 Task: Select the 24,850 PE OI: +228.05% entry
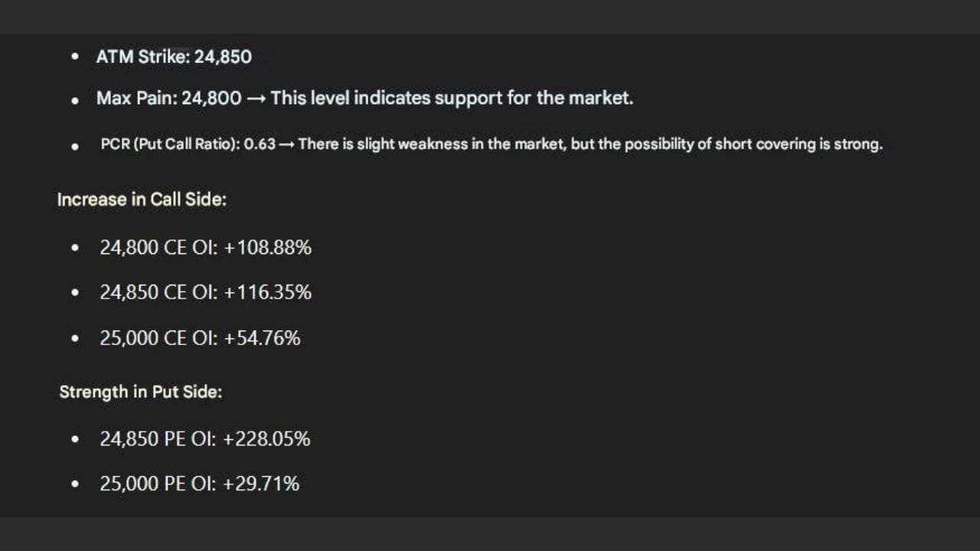tap(204, 439)
